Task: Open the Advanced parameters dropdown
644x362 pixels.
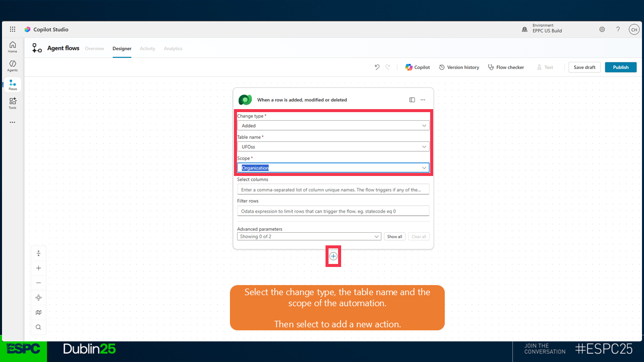Action: tap(309, 236)
